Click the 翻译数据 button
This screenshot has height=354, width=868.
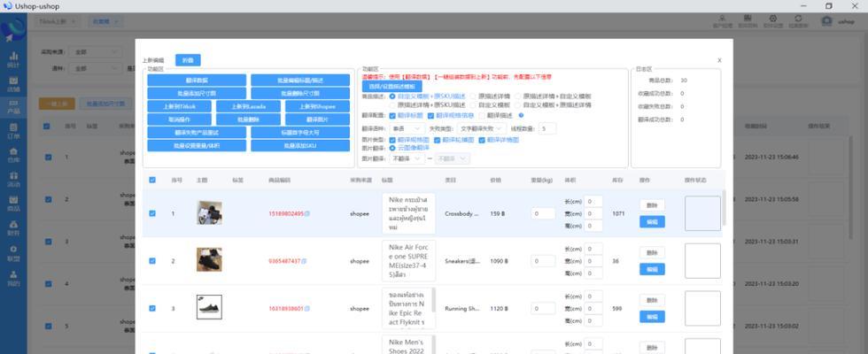pyautogui.click(x=197, y=81)
